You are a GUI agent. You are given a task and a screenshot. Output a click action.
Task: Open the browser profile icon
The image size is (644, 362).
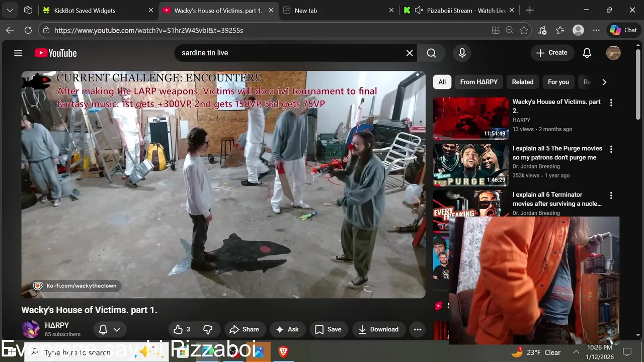[578, 30]
